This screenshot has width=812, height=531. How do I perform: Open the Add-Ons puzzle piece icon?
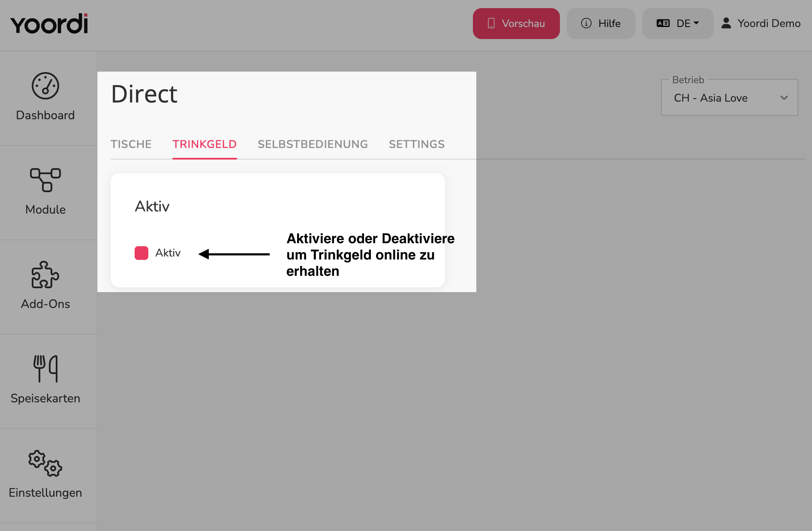[x=45, y=275]
